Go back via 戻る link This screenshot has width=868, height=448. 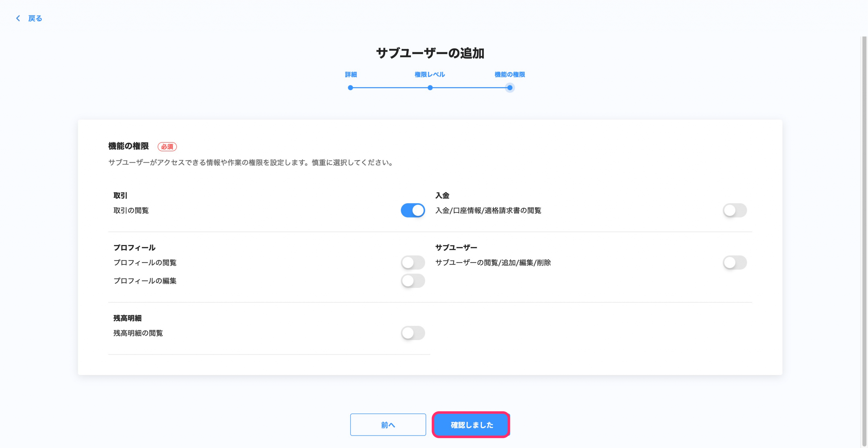point(35,18)
